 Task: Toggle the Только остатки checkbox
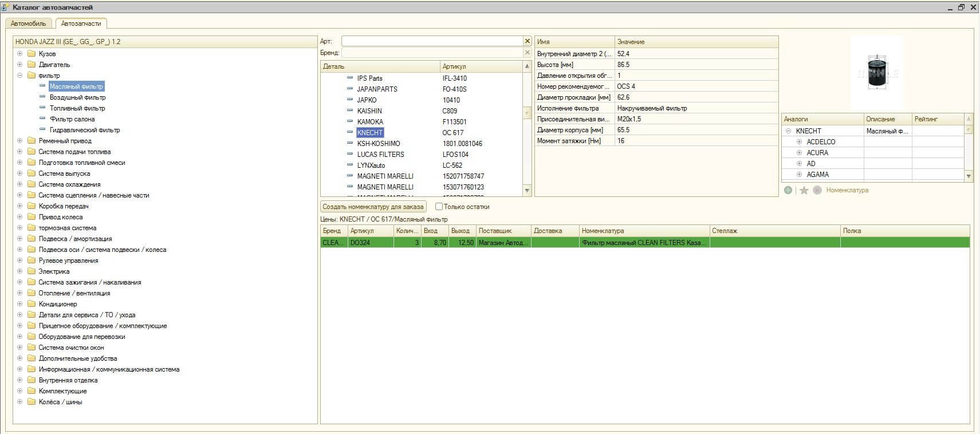click(x=439, y=207)
